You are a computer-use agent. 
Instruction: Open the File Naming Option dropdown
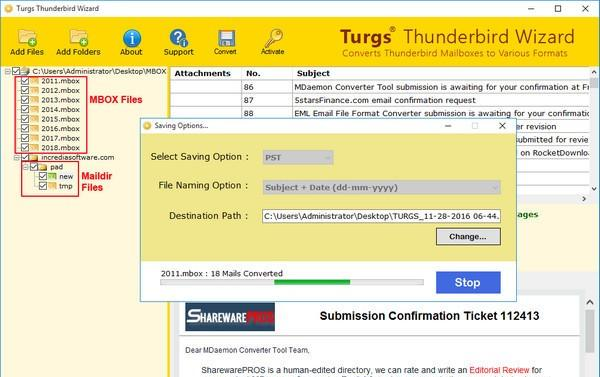(381, 188)
